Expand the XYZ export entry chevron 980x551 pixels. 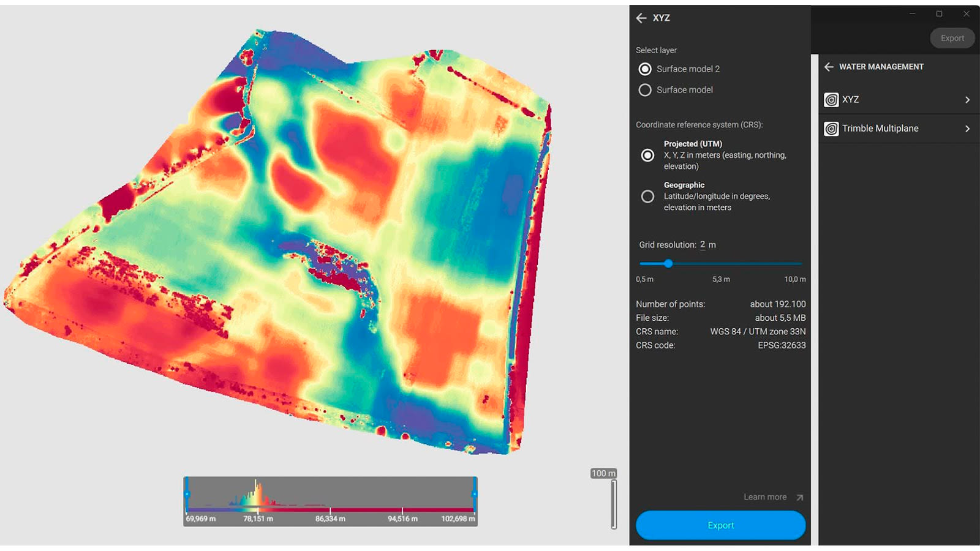coord(968,99)
